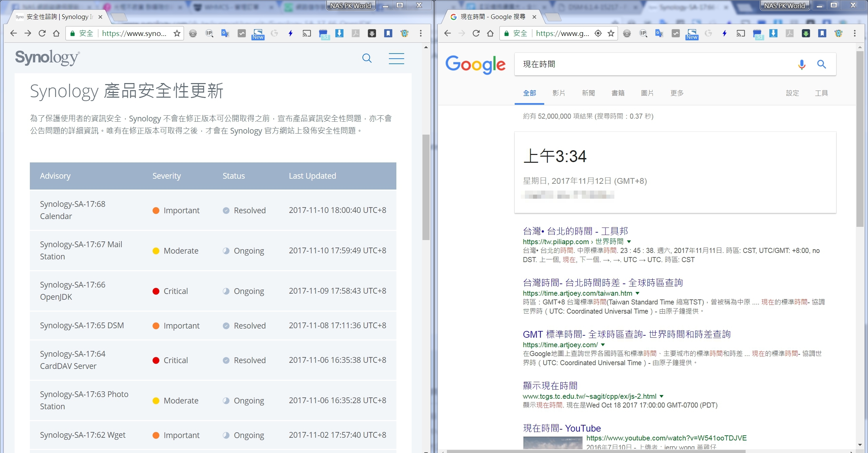Open the Synology-SA-17:65 DSM advisory
Screen dimensions: 868x453
(x=82, y=326)
